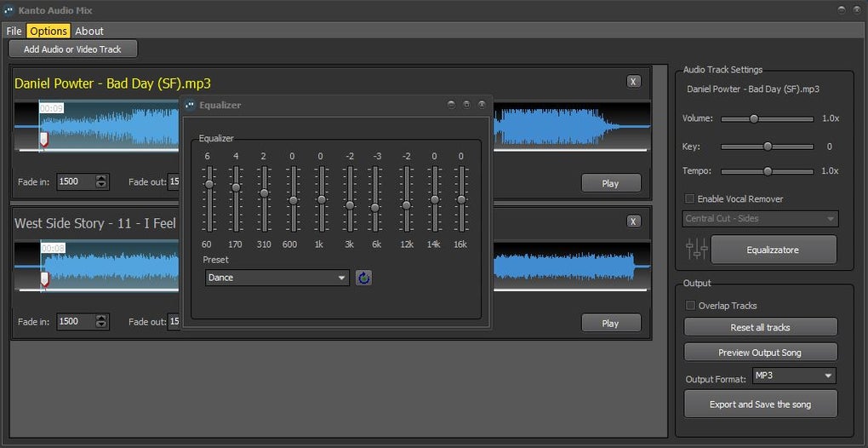Viewport: 868px width, 448px height.
Task: Click Reset all tracks
Action: (x=760, y=327)
